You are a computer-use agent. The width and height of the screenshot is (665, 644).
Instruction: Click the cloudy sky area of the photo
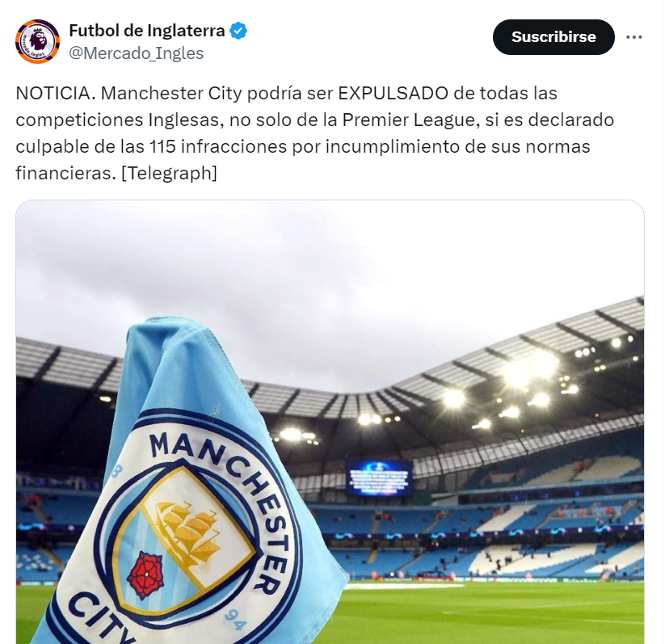297,271
